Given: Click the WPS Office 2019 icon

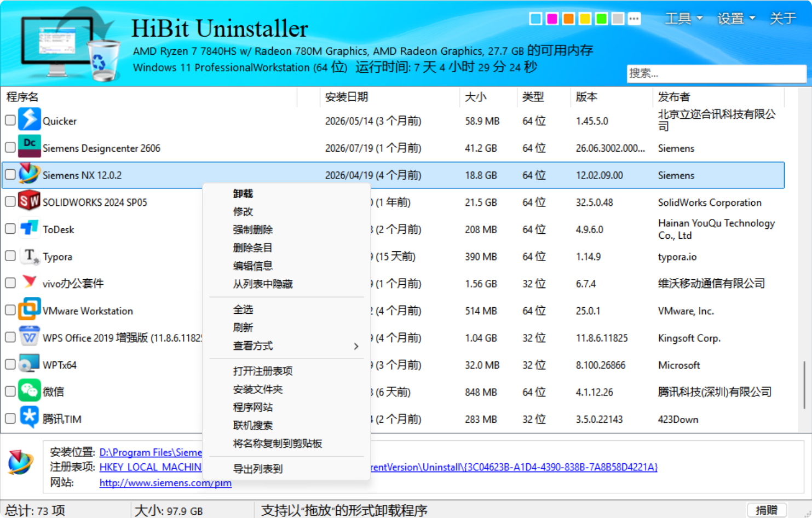Looking at the screenshot, I should tap(30, 336).
